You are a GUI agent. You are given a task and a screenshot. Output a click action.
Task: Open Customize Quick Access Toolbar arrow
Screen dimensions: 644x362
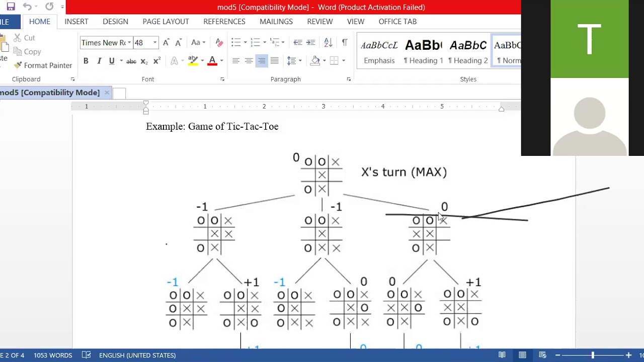pos(62,7)
